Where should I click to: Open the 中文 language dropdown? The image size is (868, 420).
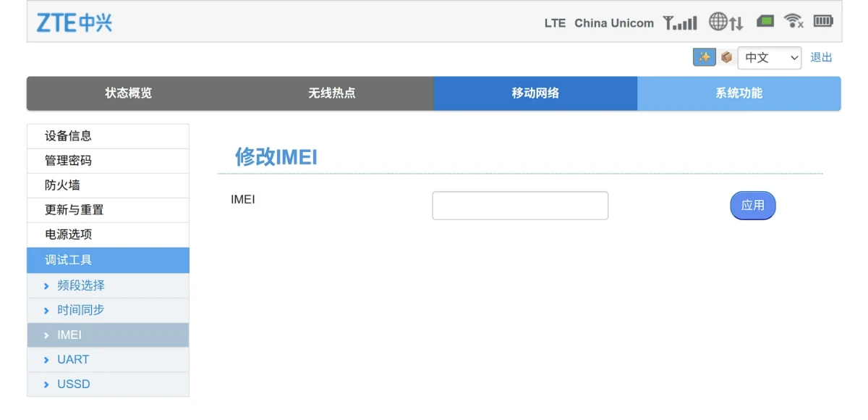770,58
